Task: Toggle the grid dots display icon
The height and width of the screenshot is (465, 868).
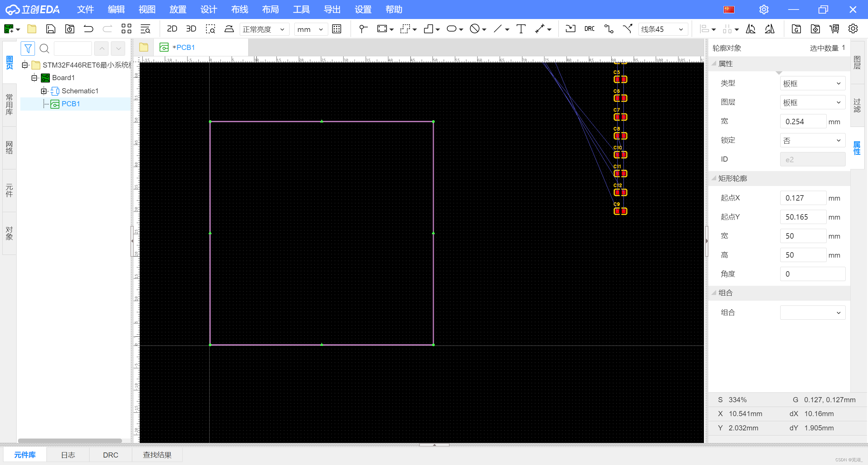Action: click(336, 29)
